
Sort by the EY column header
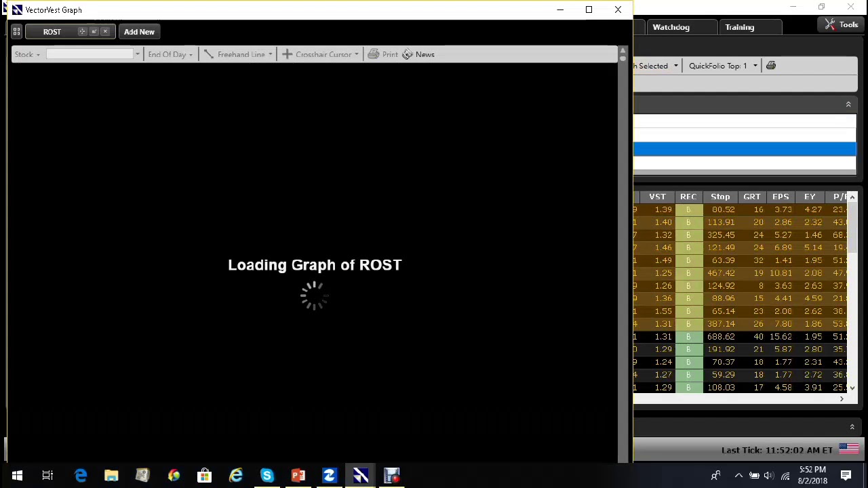pos(810,197)
